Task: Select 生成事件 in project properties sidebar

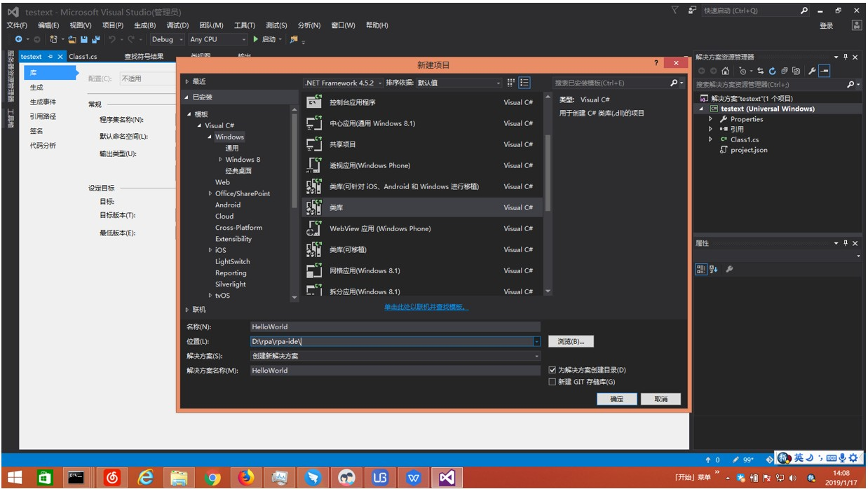Action: (x=43, y=102)
